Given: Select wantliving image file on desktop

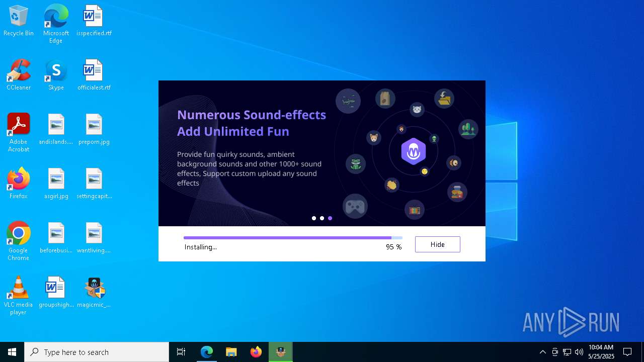Looking at the screenshot, I should coord(94,238).
